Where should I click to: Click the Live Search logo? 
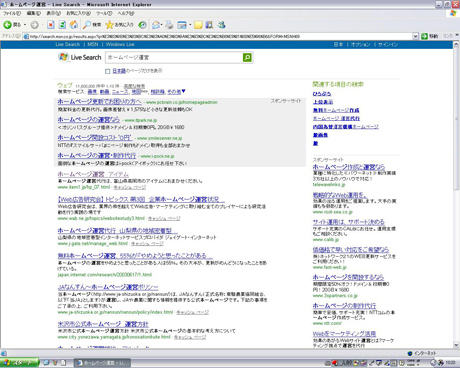[80, 57]
